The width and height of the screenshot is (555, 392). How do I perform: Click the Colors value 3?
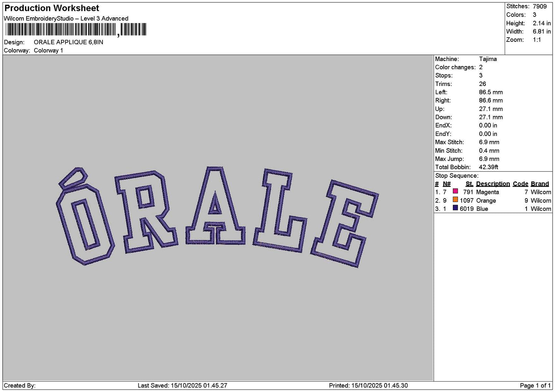(534, 15)
